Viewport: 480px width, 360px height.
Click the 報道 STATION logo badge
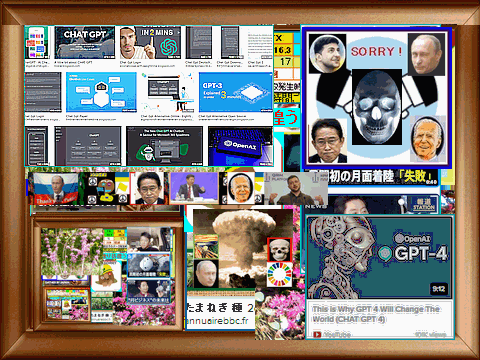pos(423,204)
